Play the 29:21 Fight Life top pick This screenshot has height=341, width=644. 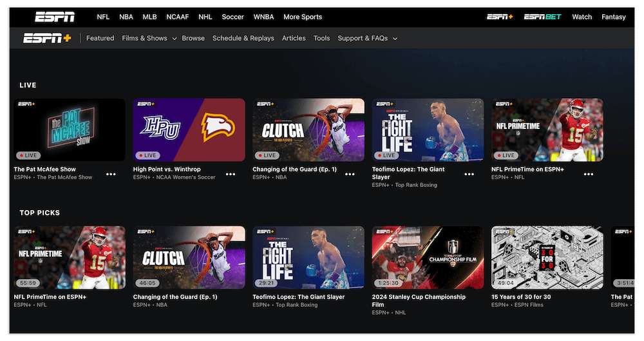(308, 257)
